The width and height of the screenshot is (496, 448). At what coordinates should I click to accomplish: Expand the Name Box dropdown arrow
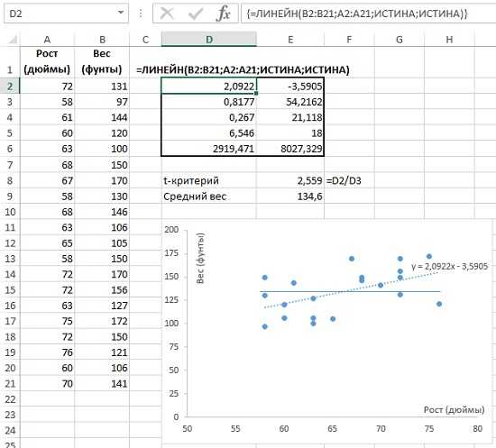tap(121, 13)
